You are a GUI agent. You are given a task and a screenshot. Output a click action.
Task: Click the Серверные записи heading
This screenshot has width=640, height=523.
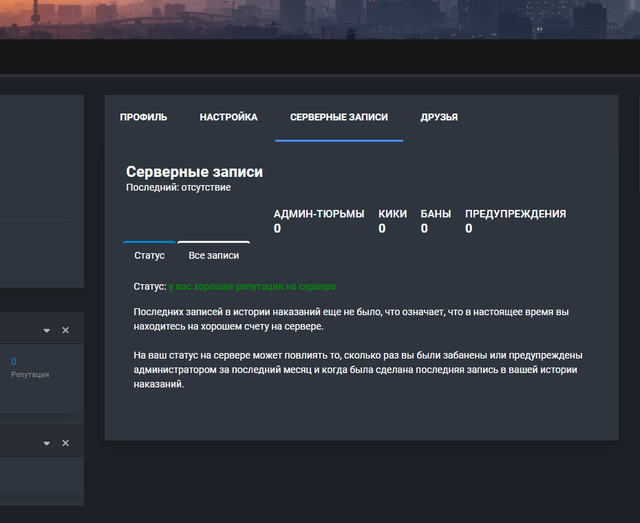click(x=194, y=172)
